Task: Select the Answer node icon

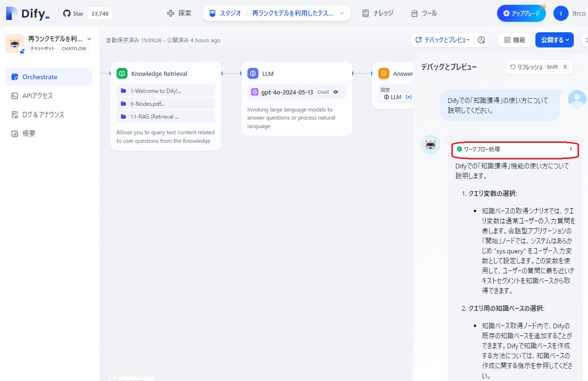Action: click(x=384, y=74)
